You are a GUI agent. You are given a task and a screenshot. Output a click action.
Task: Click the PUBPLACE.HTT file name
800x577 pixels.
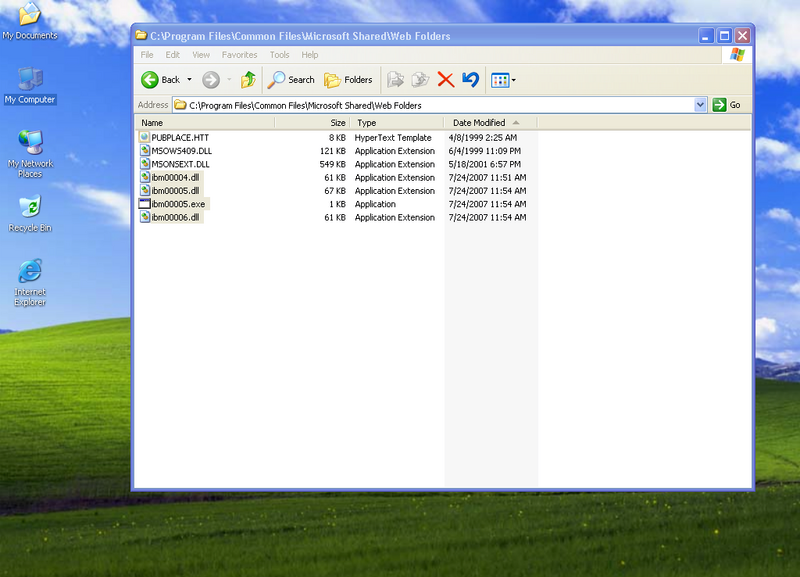[180, 138]
